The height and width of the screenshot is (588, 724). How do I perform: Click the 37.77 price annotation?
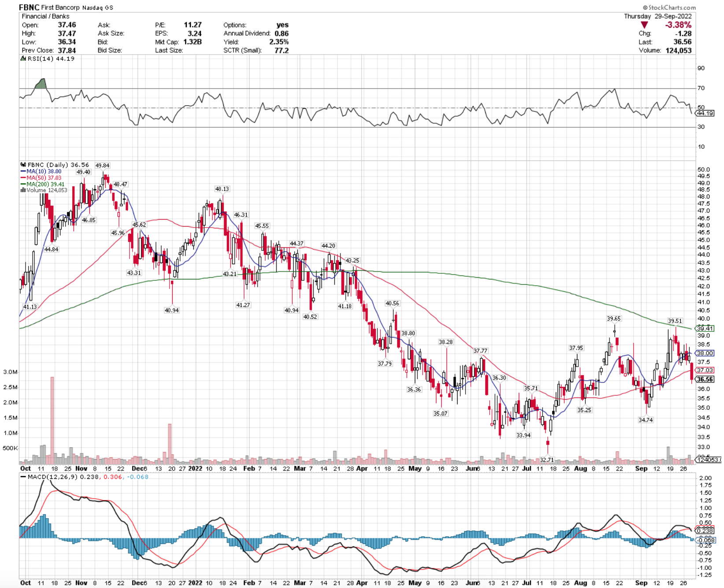click(x=480, y=351)
